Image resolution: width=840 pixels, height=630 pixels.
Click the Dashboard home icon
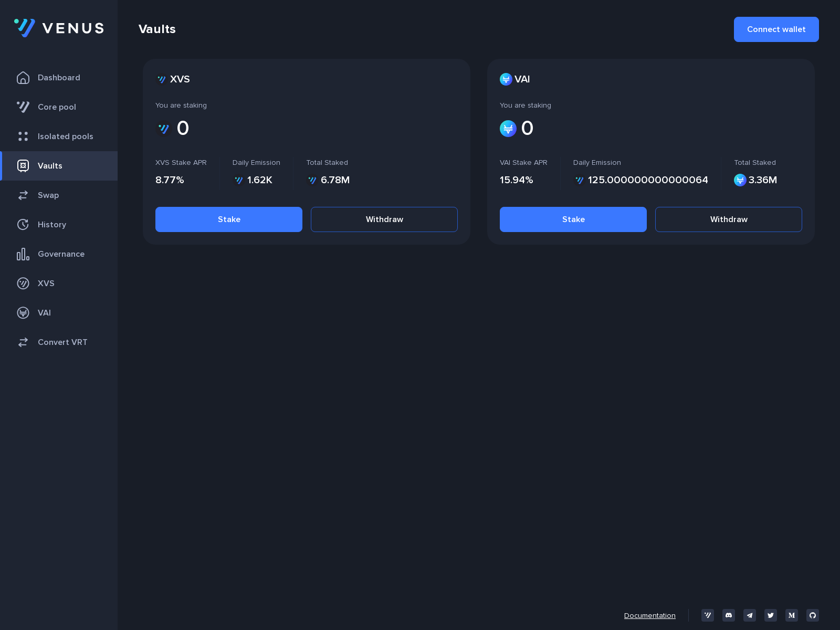(x=23, y=78)
